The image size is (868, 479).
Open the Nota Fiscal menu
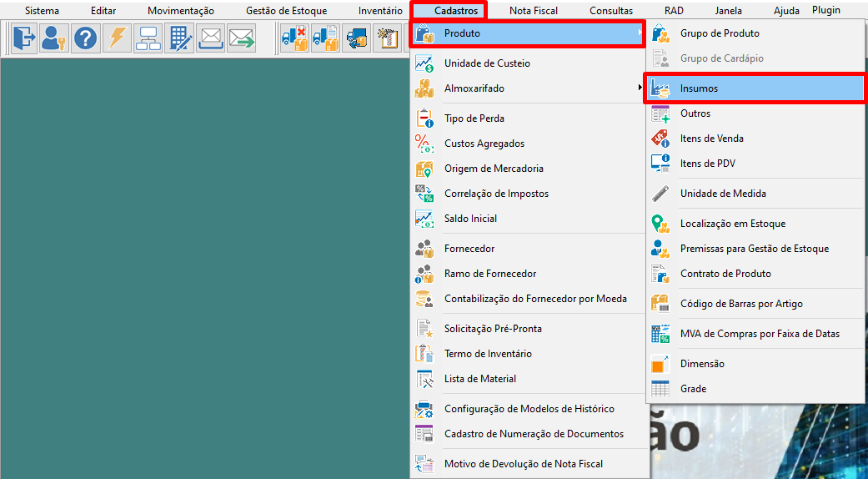tap(534, 11)
